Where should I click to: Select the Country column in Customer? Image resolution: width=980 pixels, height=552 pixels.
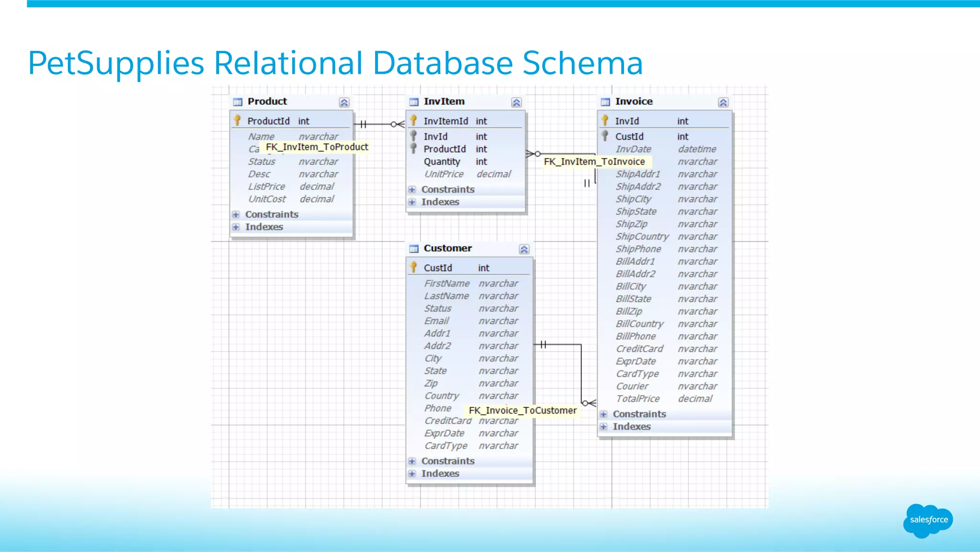470,396
